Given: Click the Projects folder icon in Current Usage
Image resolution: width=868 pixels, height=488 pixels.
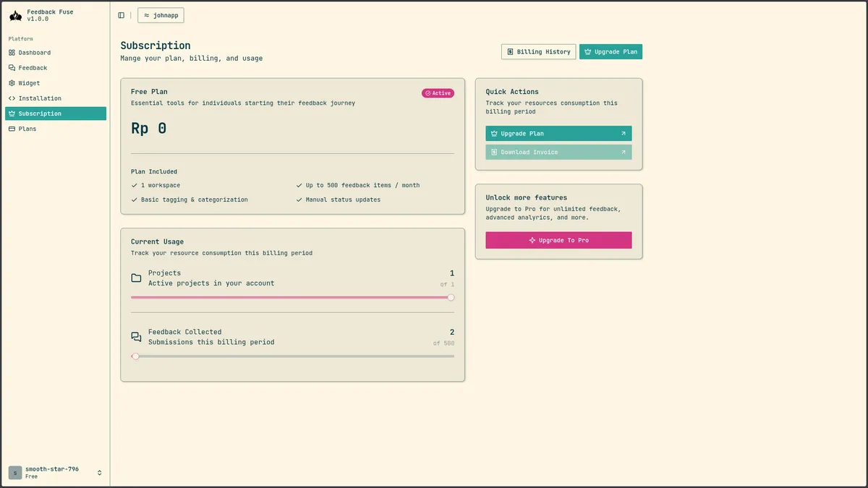Looking at the screenshot, I should click(135, 277).
